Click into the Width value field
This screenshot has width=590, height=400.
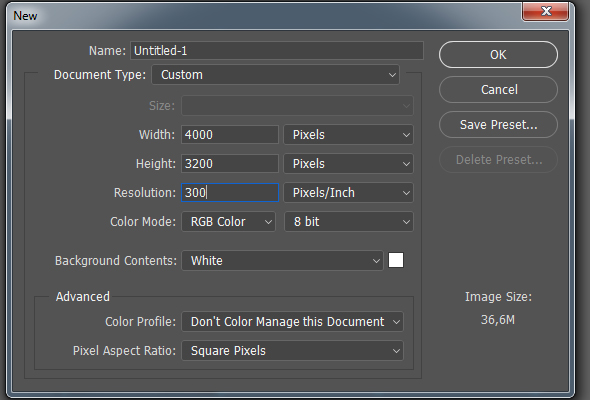pos(230,135)
